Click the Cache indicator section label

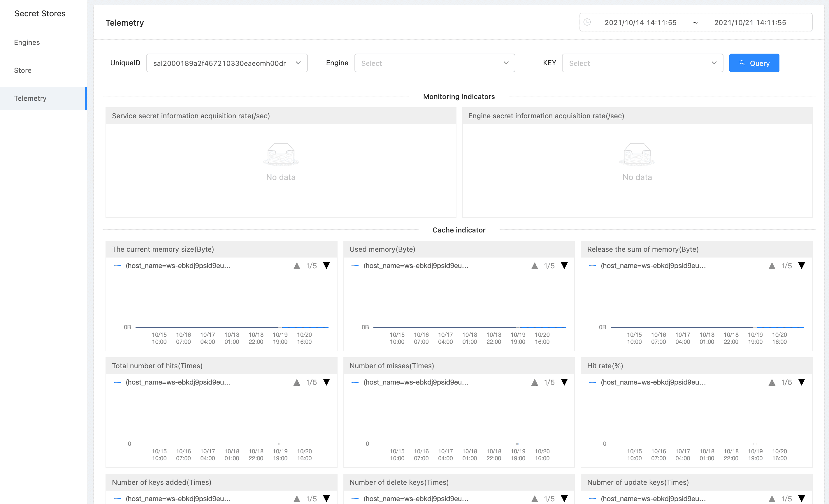tap(459, 230)
